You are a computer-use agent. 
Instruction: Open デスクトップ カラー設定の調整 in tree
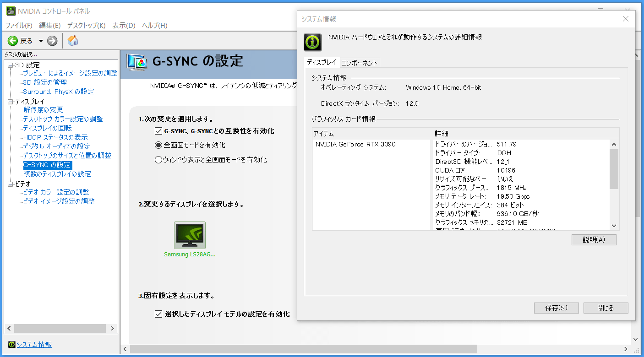tap(63, 119)
